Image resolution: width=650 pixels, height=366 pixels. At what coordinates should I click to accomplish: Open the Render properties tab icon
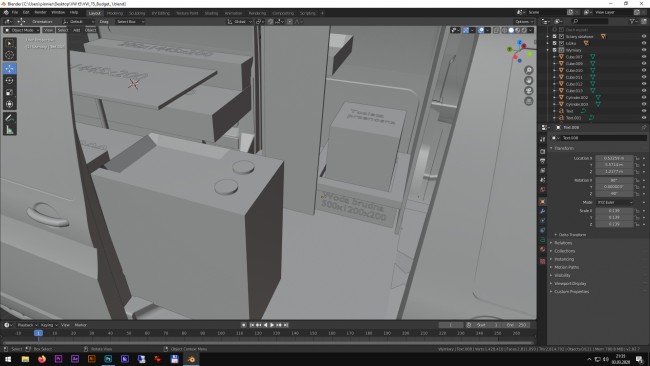point(542,151)
